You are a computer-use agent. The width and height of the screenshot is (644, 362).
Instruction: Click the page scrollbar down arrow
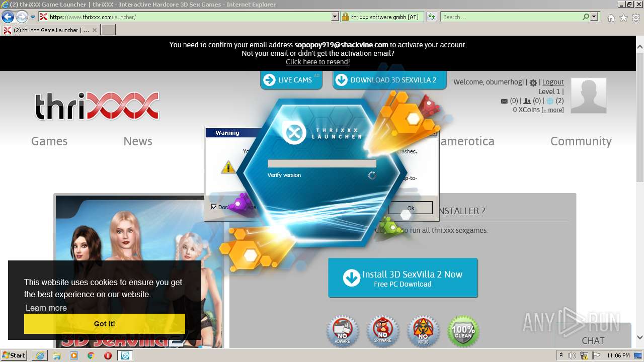click(639, 337)
